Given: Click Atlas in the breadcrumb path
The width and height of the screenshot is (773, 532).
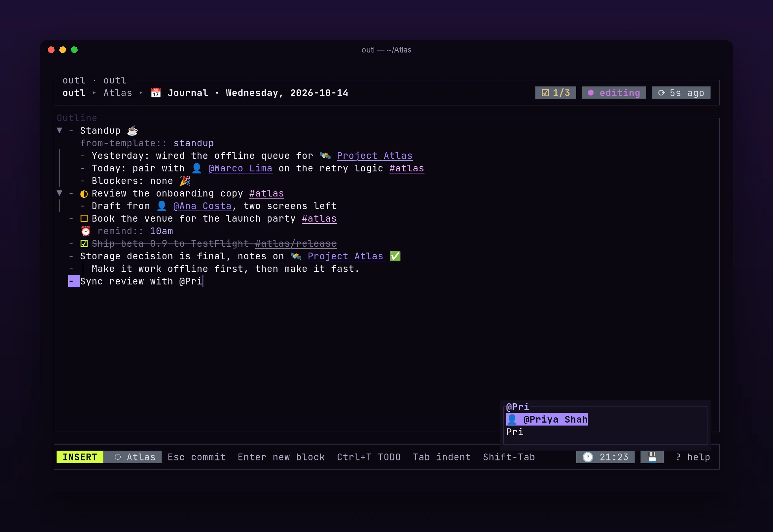Looking at the screenshot, I should (x=118, y=93).
